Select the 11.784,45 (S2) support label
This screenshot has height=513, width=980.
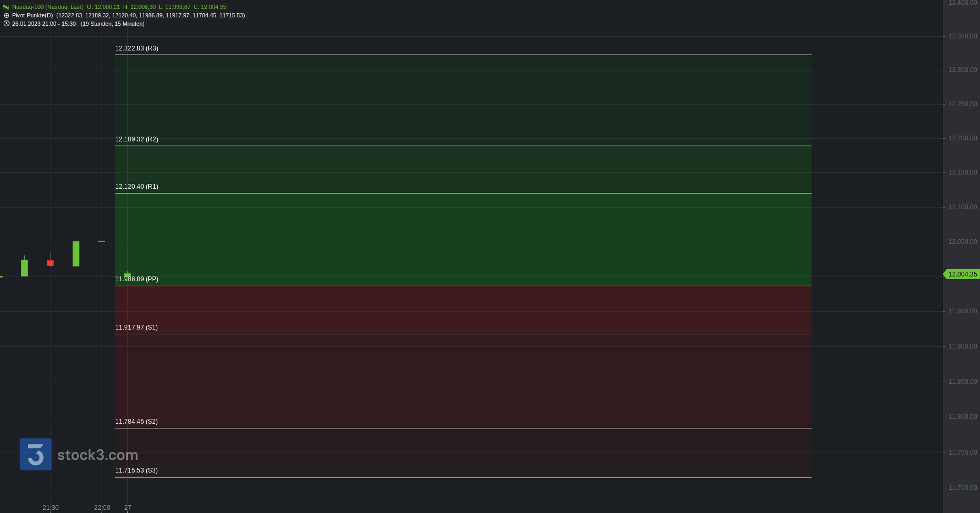pyautogui.click(x=136, y=422)
